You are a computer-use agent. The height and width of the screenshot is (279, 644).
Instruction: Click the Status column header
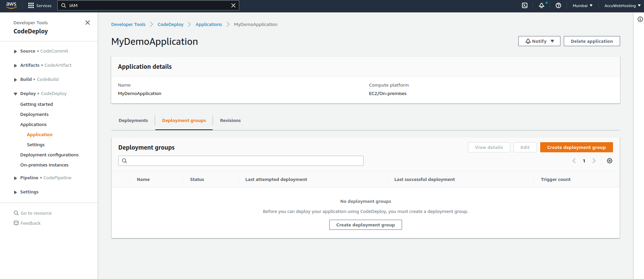tap(197, 180)
